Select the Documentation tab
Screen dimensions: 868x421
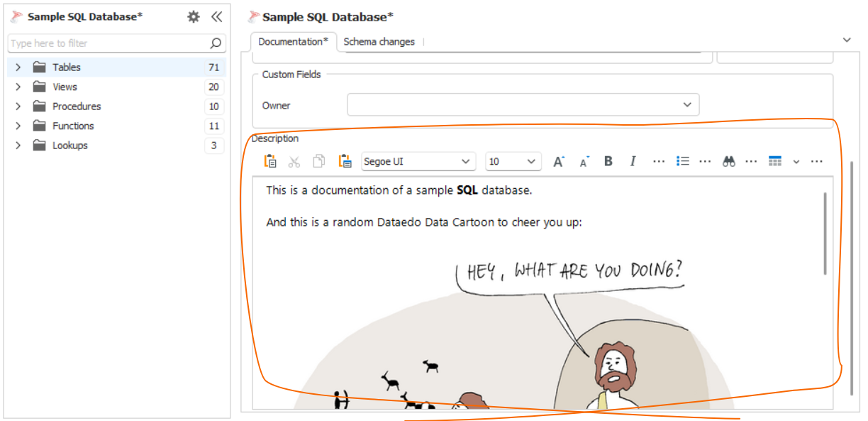click(293, 42)
